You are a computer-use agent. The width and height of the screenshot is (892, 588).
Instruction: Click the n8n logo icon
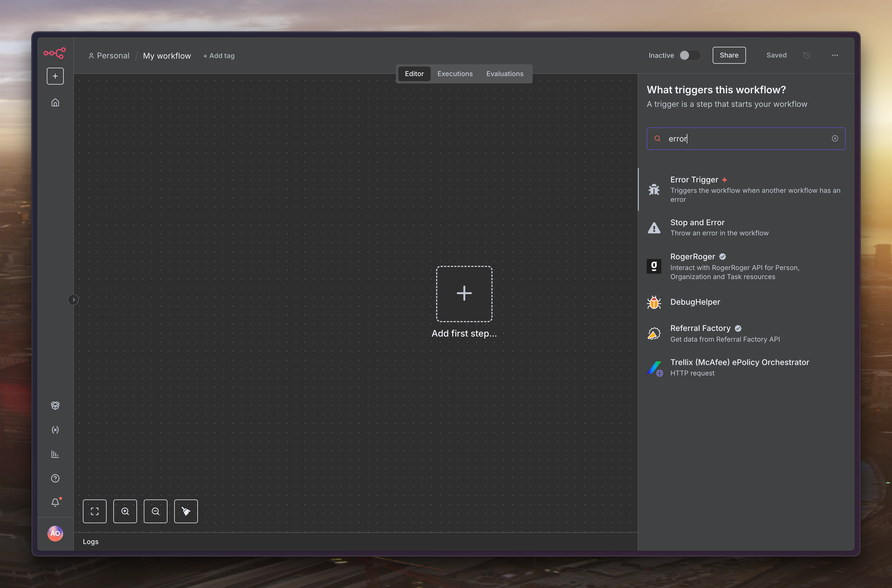pos(55,53)
